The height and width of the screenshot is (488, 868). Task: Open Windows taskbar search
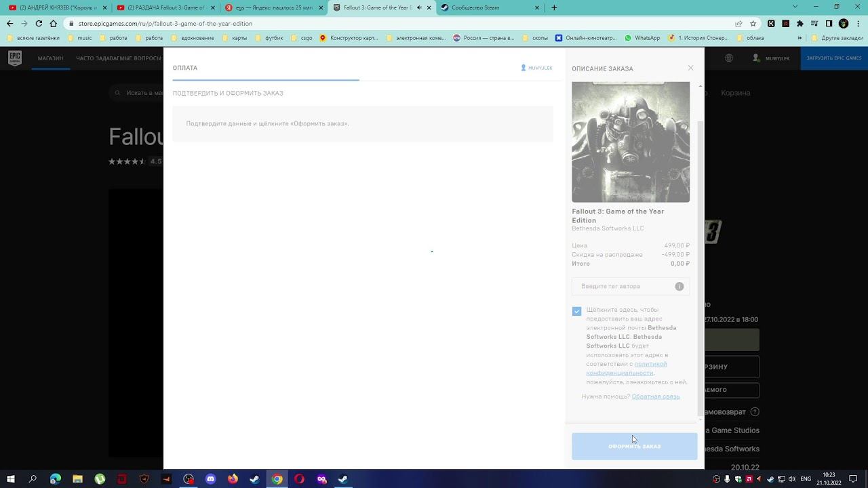[x=33, y=479]
